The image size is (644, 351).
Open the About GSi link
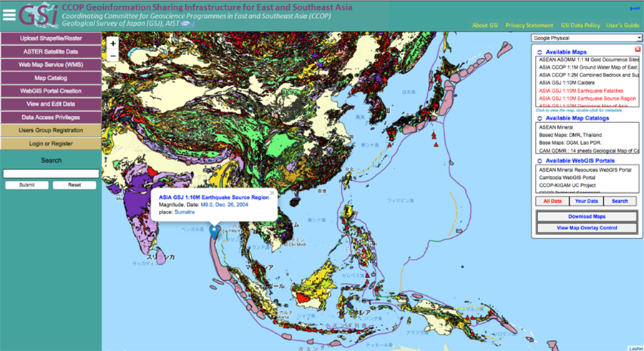484,26
